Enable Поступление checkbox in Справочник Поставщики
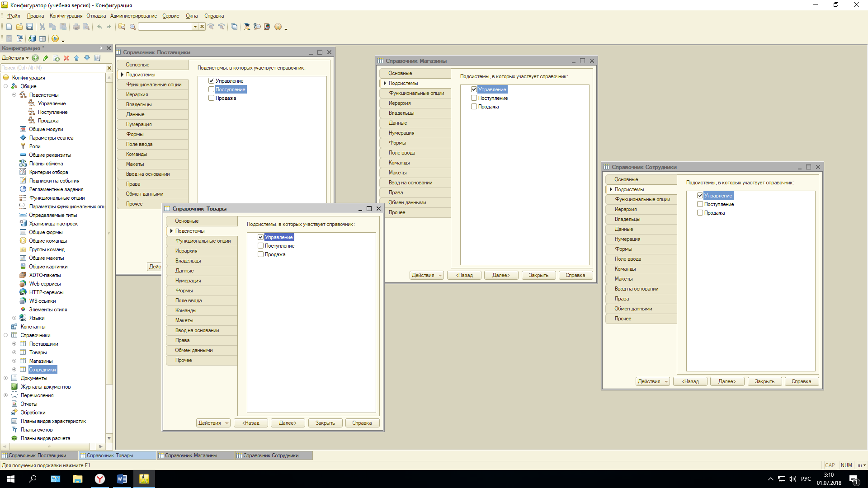This screenshot has height=488, width=868. pyautogui.click(x=211, y=89)
